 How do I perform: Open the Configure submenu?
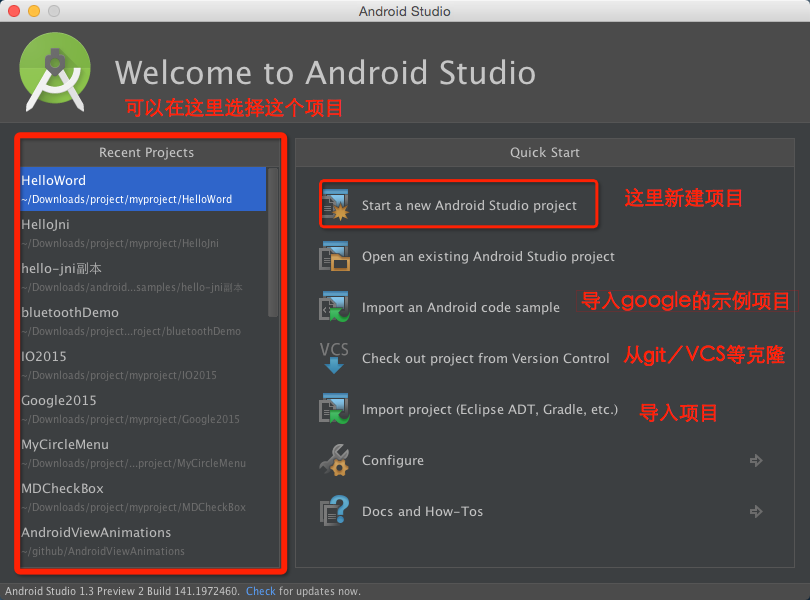click(393, 460)
